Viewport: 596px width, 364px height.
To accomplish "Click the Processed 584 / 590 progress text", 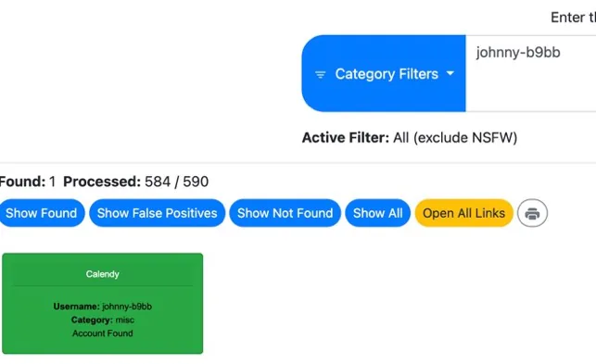I will click(x=135, y=182).
